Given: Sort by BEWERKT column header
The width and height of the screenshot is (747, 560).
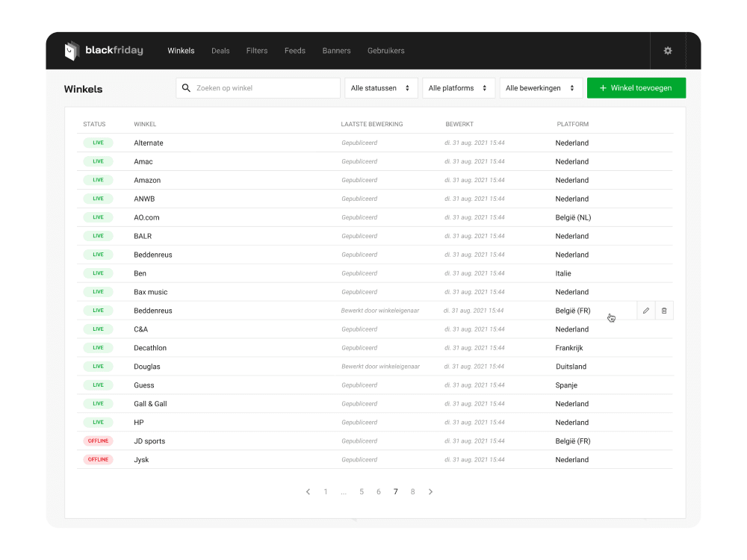Looking at the screenshot, I should 459,124.
